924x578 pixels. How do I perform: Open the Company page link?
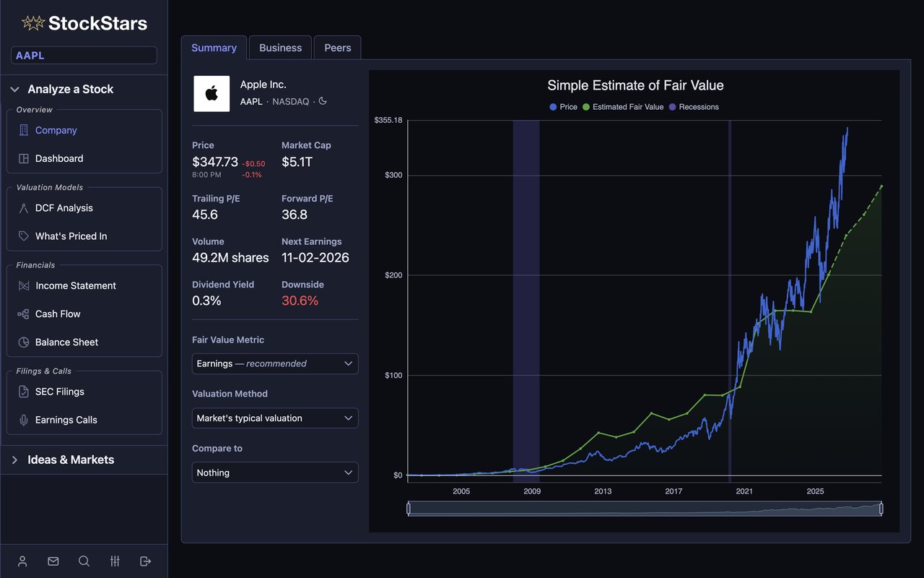coord(56,130)
